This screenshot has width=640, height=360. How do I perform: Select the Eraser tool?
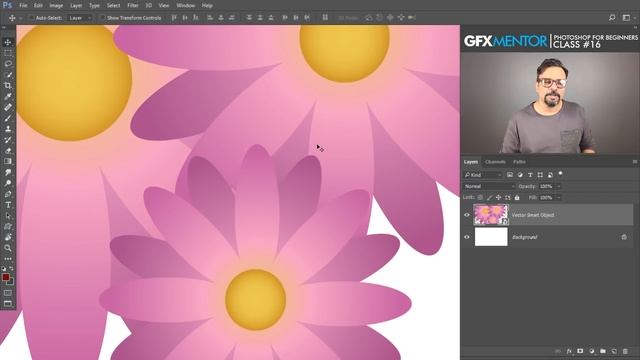coord(8,151)
